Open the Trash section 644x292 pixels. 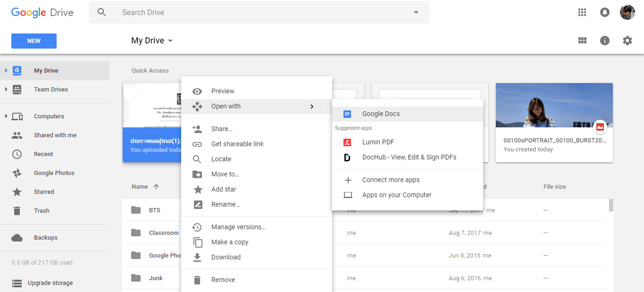42,210
